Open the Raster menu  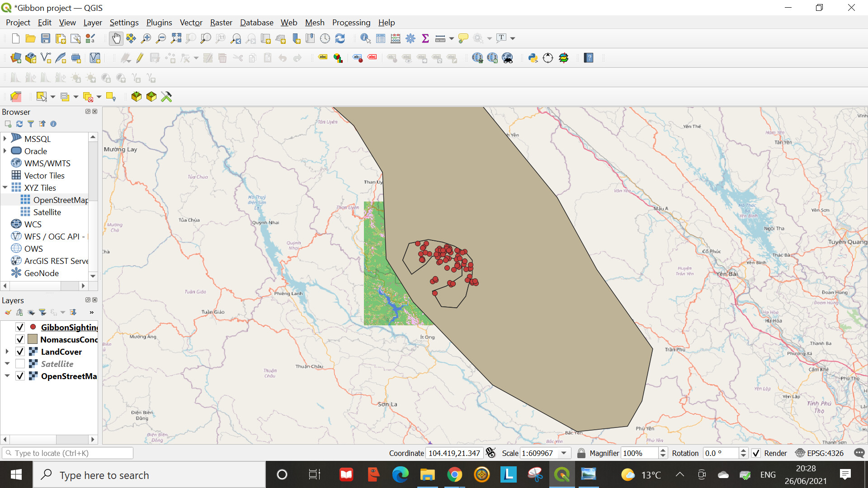coord(221,23)
